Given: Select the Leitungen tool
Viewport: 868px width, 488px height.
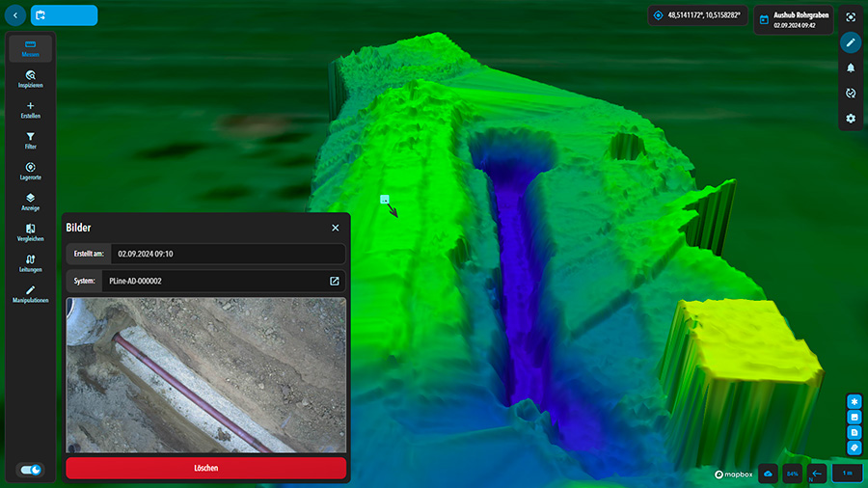Looking at the screenshot, I should pyautogui.click(x=30, y=262).
